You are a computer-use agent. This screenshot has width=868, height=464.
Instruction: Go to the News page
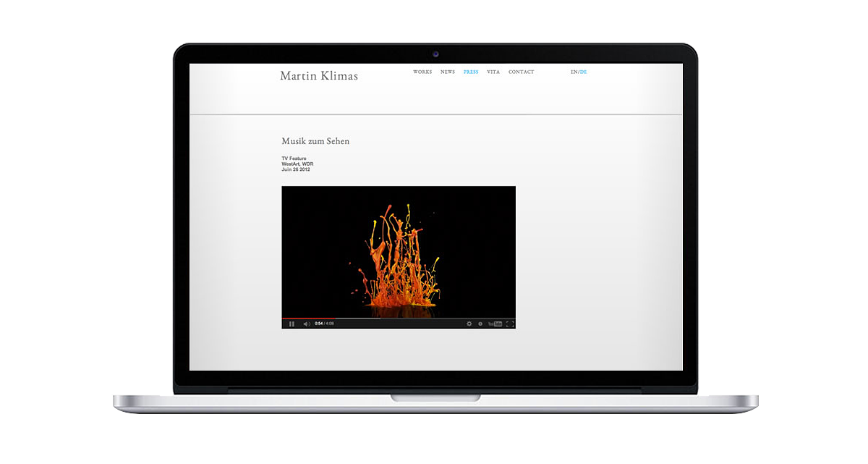(x=448, y=72)
